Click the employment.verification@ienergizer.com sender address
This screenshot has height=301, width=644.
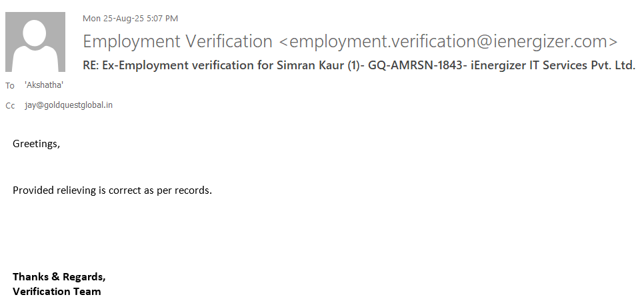448,41
